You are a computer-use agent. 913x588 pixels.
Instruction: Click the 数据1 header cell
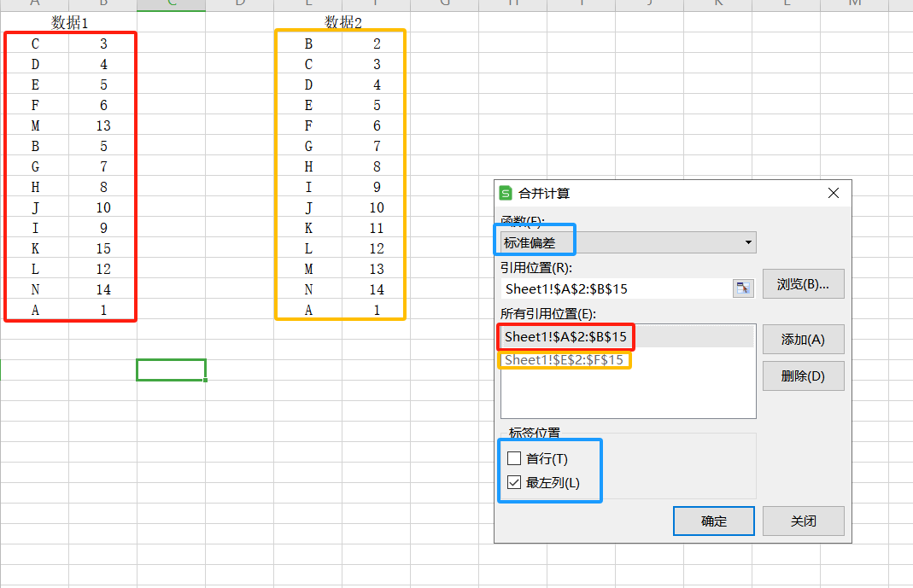coord(70,22)
